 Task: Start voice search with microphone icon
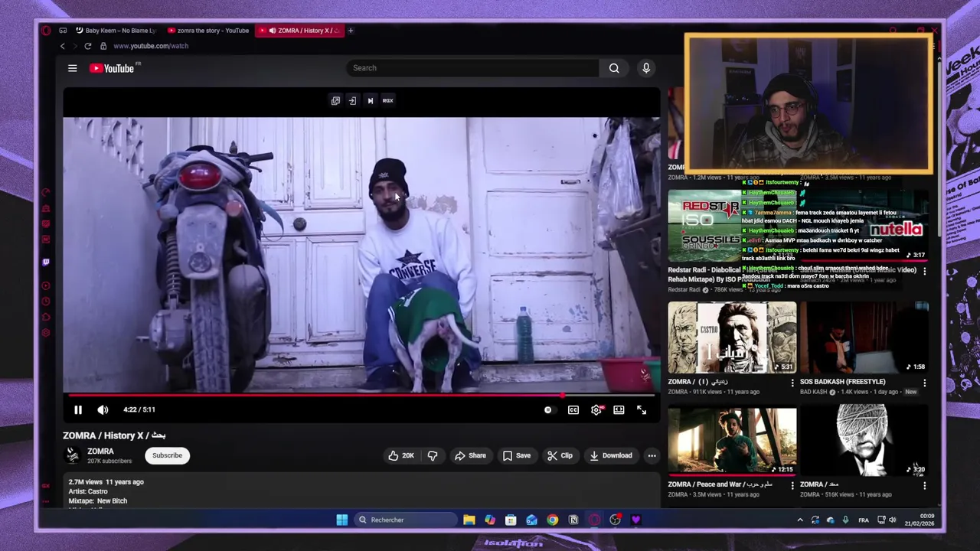[x=646, y=68]
